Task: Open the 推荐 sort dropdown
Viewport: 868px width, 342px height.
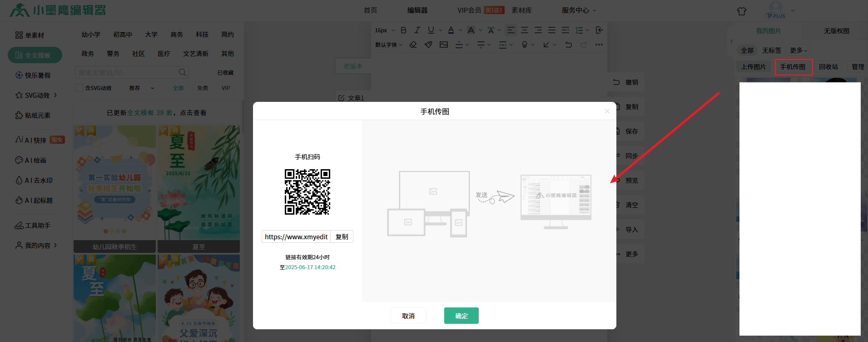Action: (142, 88)
